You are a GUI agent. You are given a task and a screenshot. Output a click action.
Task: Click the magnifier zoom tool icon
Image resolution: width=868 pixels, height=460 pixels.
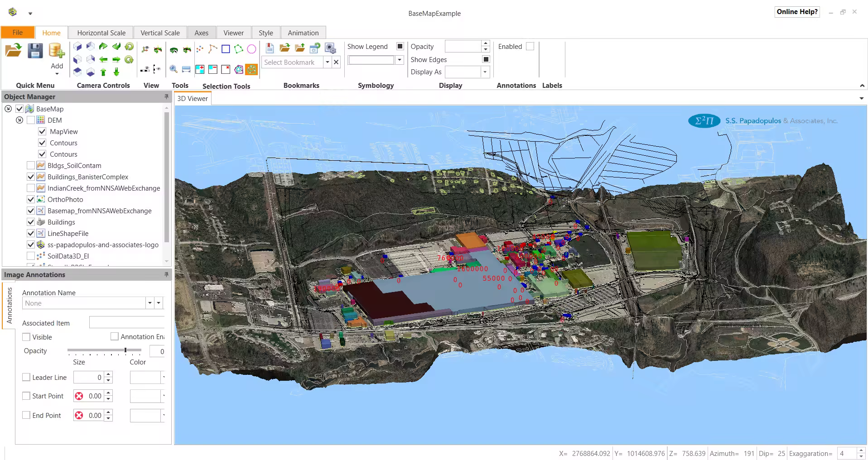[174, 69]
